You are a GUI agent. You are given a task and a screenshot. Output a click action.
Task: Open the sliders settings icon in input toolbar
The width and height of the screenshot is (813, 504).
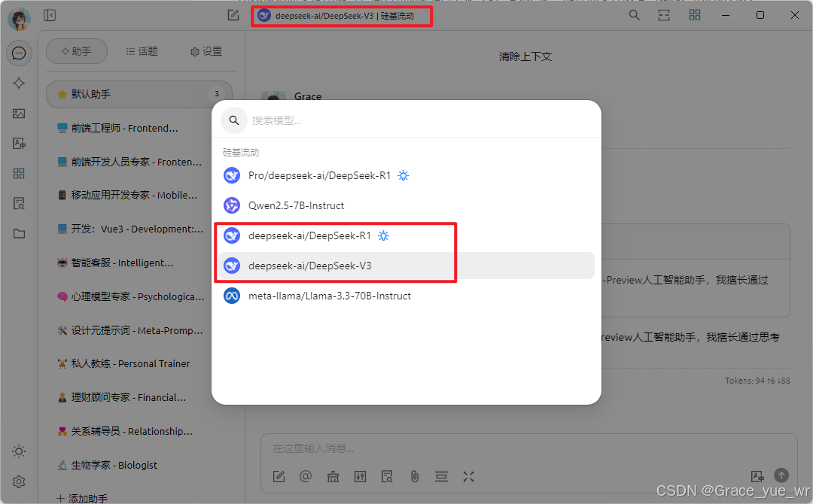coord(360,477)
